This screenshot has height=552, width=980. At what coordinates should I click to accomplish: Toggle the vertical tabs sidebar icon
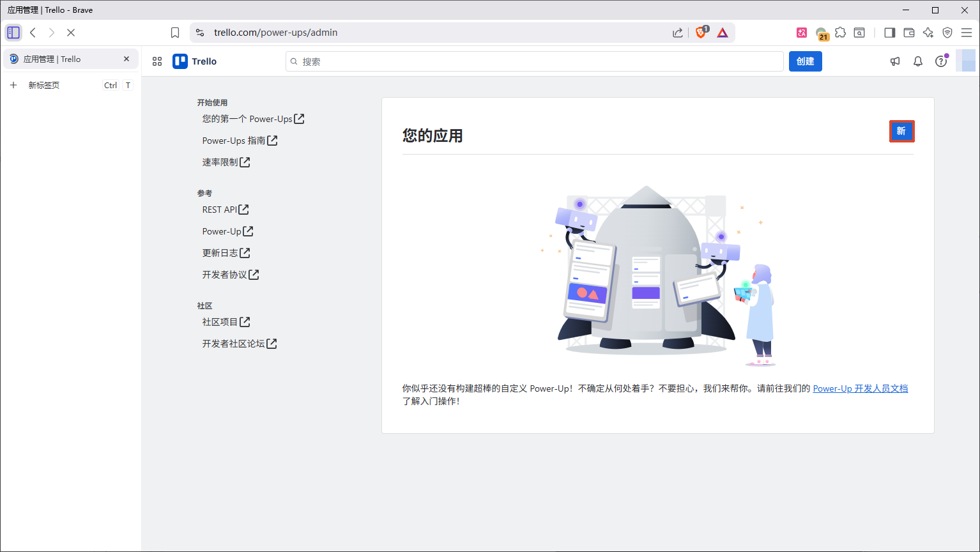tap(13, 33)
